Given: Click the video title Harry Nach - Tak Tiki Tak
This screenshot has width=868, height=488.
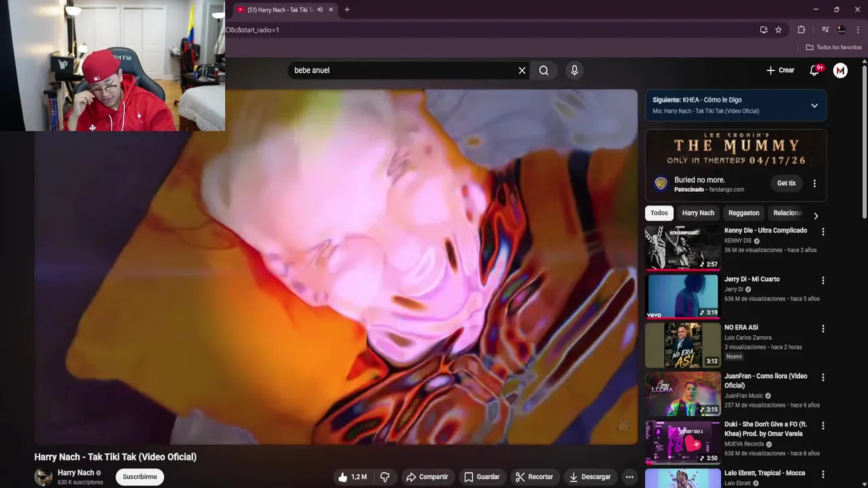Looking at the screenshot, I should pos(115,457).
